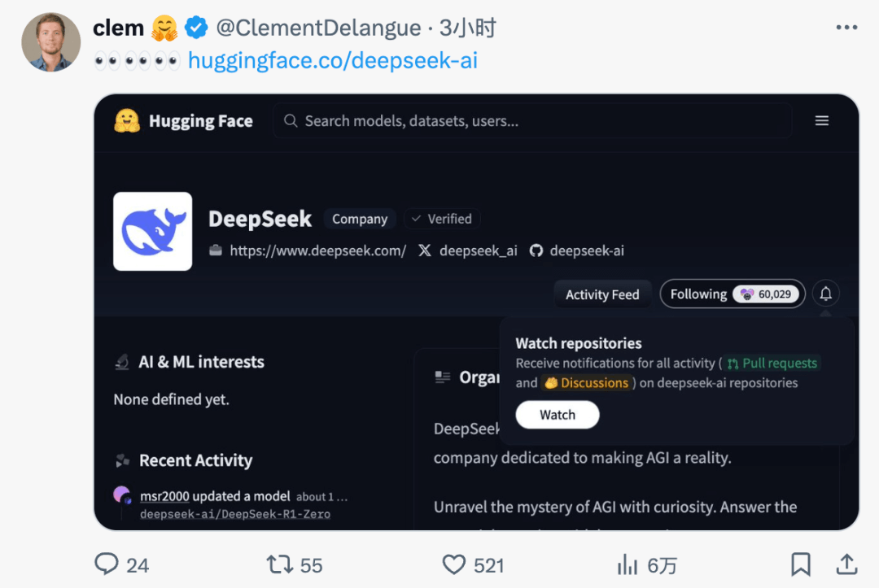
Task: Click the reply comment icon on the tweet
Action: click(x=106, y=564)
